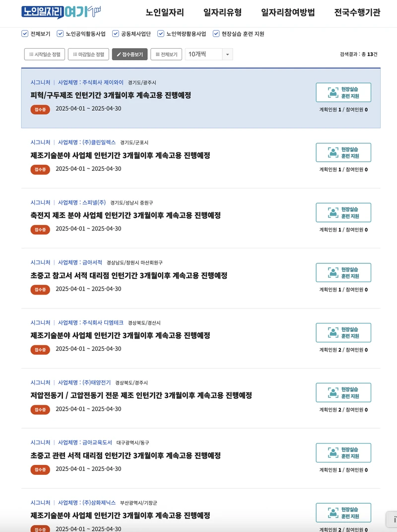This screenshot has height=532, width=397.
Task: Disable the 노인역량활용사업 checkbox
Action: [x=160, y=34]
